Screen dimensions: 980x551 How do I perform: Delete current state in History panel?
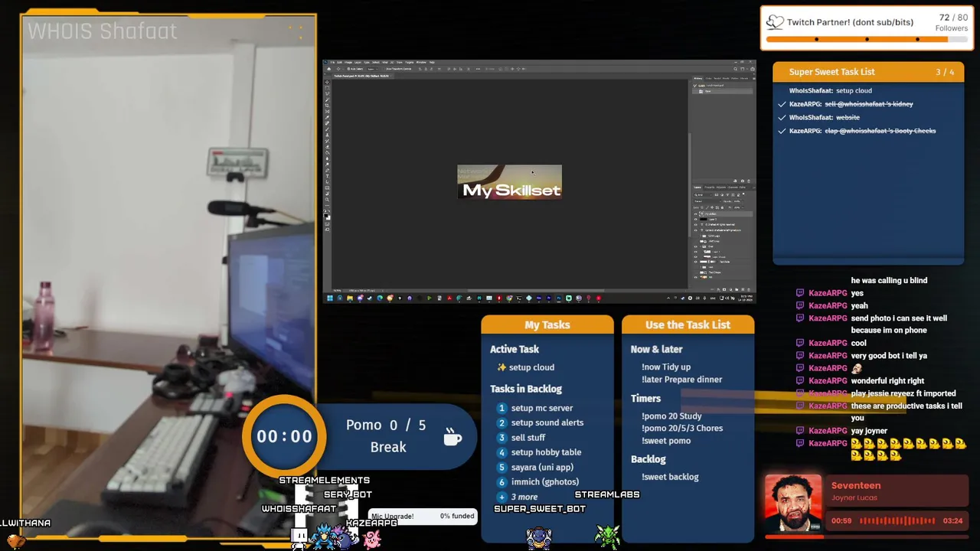coord(749,181)
